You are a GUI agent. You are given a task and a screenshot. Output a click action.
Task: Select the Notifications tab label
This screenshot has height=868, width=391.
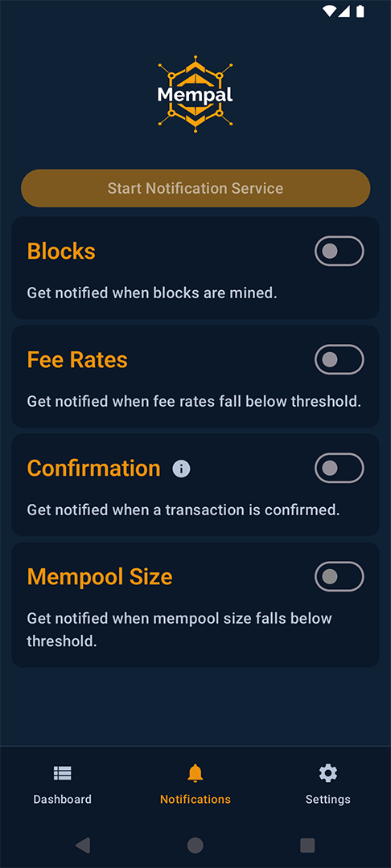click(x=195, y=800)
